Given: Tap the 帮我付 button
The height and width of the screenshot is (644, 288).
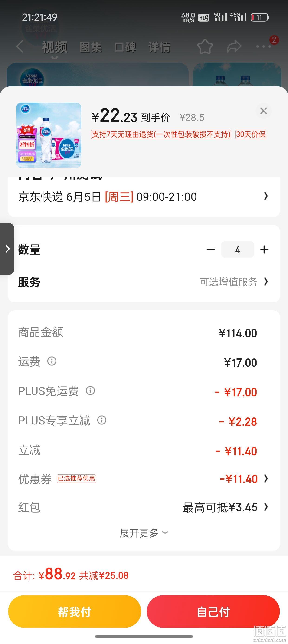Looking at the screenshot, I should 75,611.
